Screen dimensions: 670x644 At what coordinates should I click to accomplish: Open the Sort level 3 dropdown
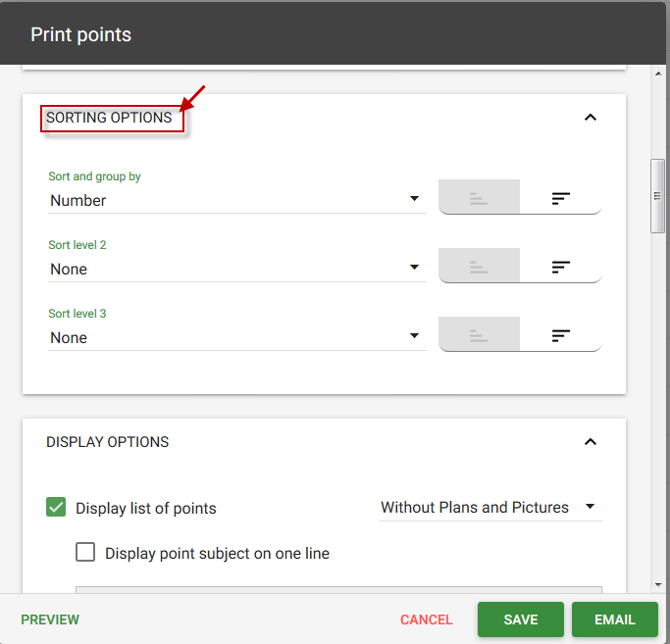[237, 337]
